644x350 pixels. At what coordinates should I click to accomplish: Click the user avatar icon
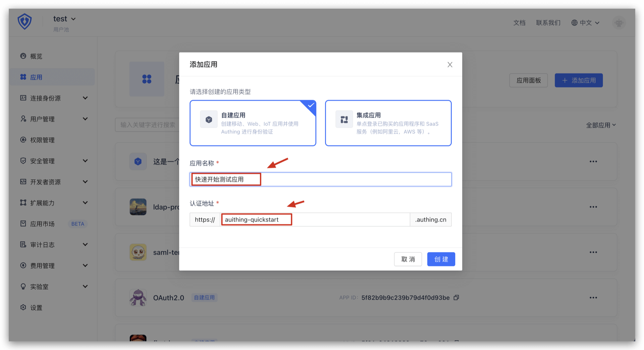[x=619, y=23]
